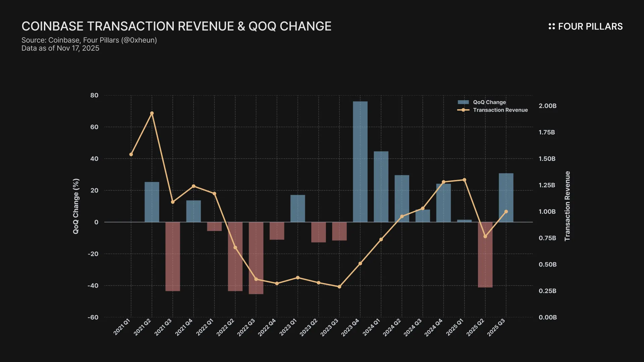The height and width of the screenshot is (362, 644).
Task: Click the QoQ Change legend label
Action: (489, 102)
